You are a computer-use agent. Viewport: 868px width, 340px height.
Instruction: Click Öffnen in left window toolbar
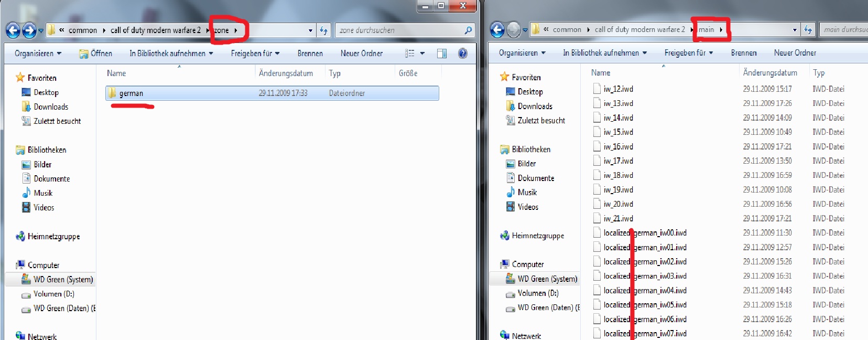(x=95, y=53)
